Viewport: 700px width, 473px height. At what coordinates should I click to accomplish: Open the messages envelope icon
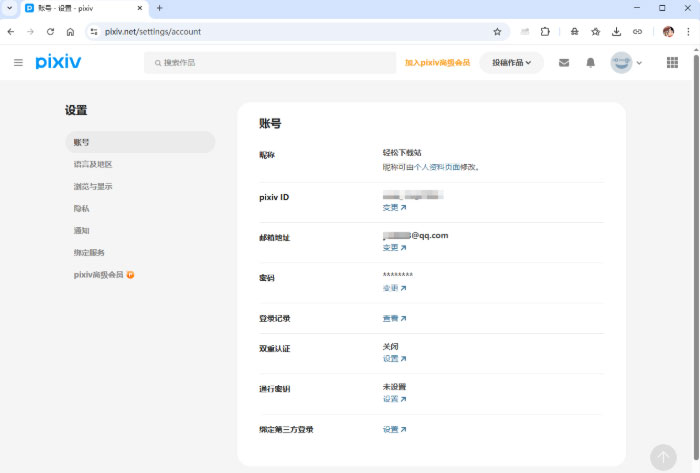click(564, 62)
